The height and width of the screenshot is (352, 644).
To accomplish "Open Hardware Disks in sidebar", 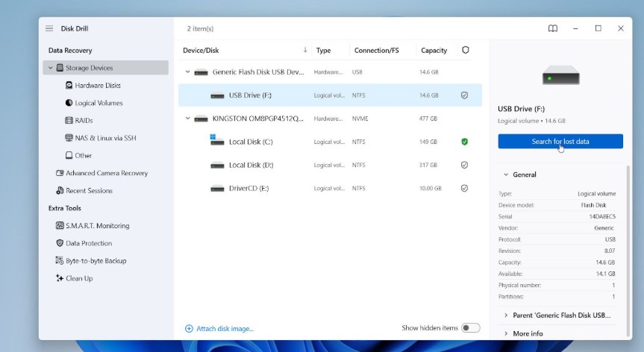I will (x=98, y=85).
